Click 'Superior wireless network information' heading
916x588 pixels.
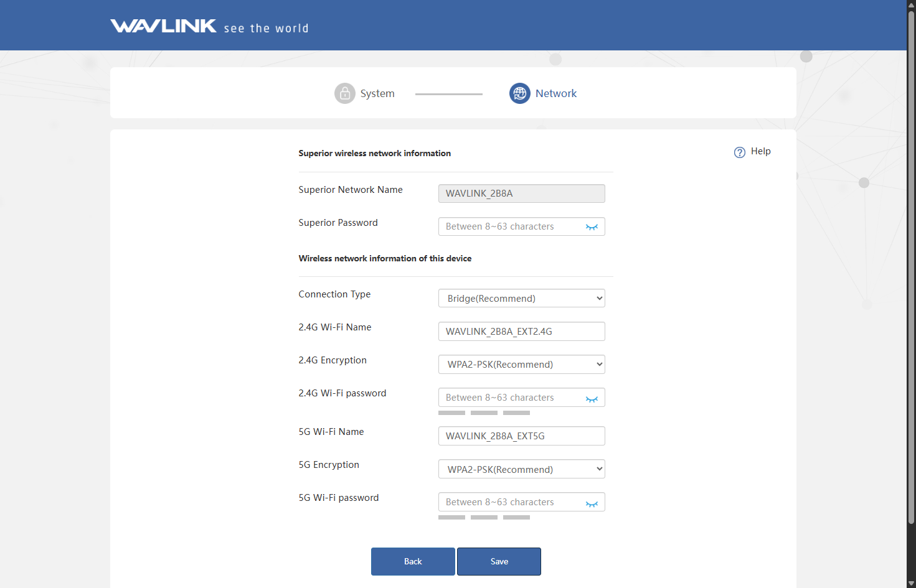[375, 153]
